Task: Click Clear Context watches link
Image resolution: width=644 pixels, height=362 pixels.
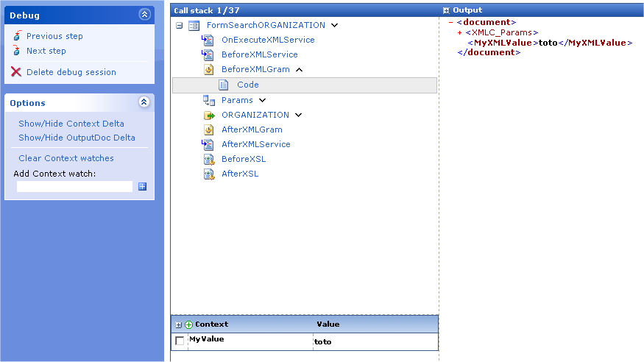Action: point(66,158)
